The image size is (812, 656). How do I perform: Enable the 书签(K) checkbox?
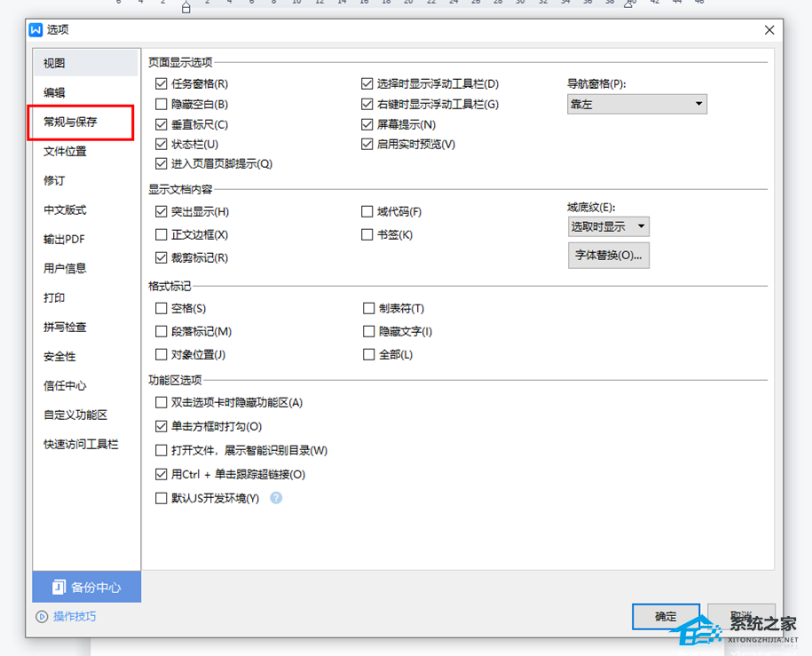[x=367, y=234]
